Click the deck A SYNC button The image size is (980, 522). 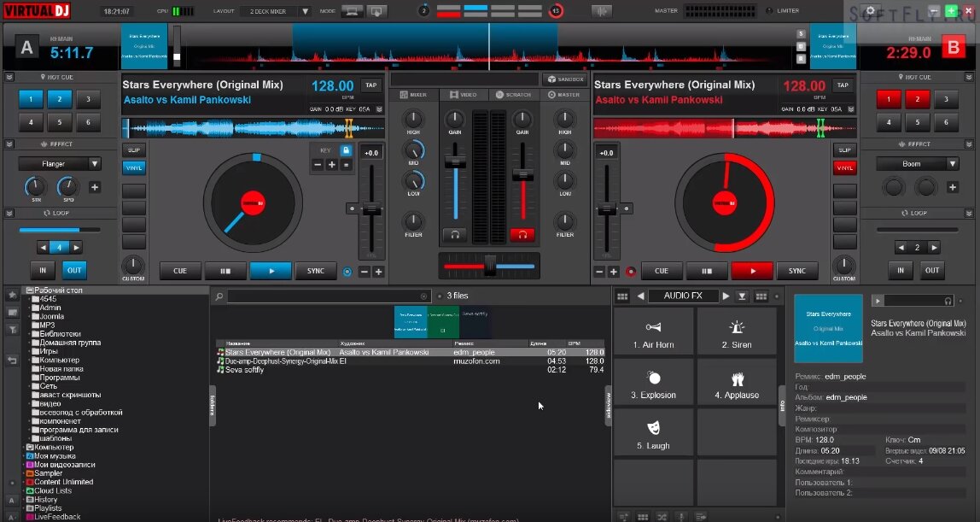(x=316, y=272)
